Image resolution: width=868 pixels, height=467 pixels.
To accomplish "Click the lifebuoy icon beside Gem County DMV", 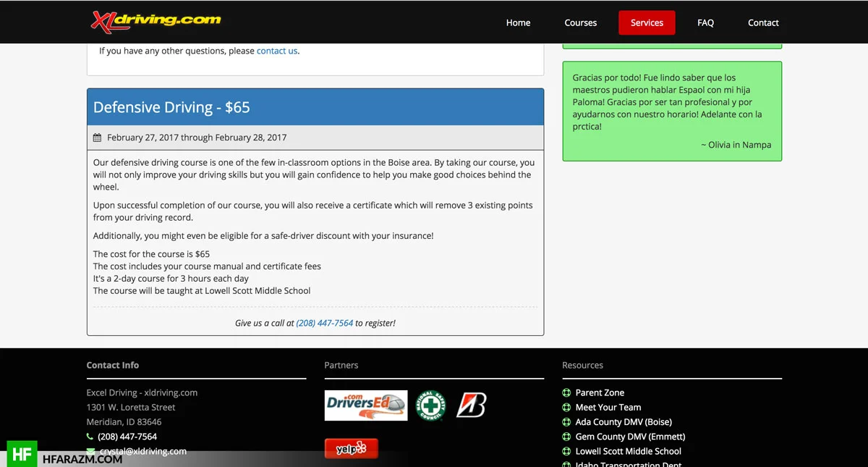I will coord(567,437).
